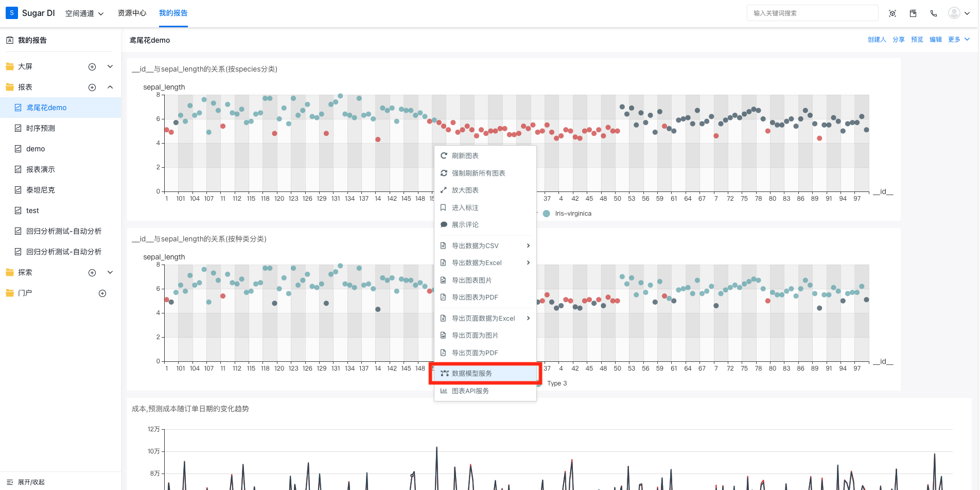Expand the 探索 folder chevron
Screen dimensions: 980x490
(110, 272)
